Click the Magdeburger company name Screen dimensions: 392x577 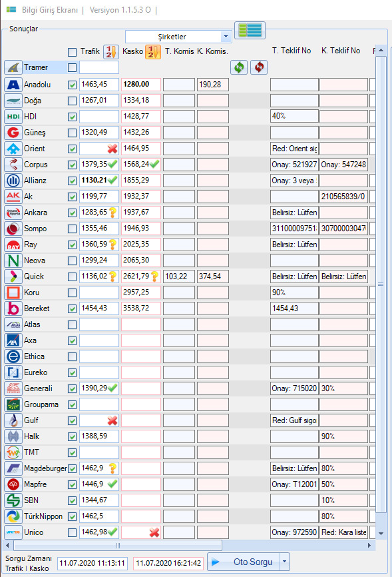coord(45,468)
